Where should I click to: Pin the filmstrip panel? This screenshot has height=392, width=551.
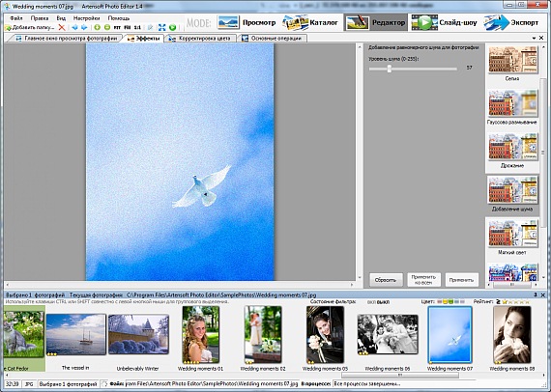(536, 294)
